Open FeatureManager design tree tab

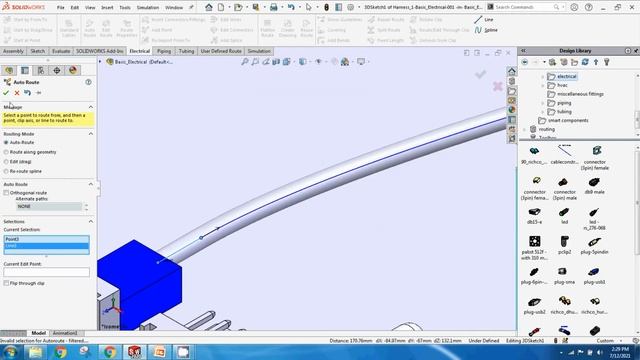click(9, 70)
